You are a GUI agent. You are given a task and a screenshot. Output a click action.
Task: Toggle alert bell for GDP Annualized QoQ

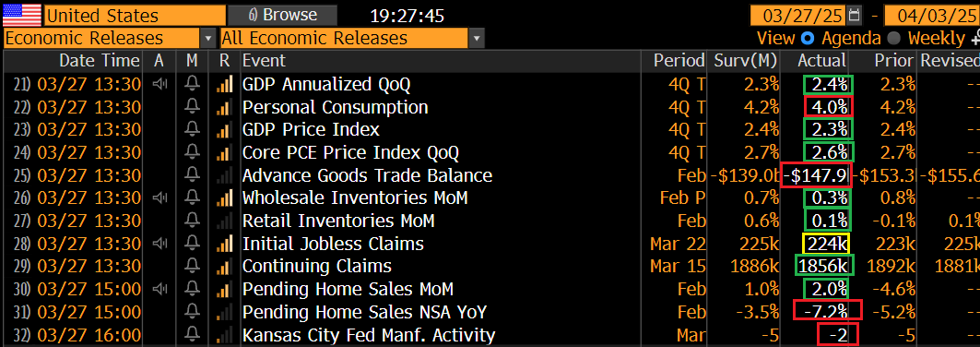(193, 84)
